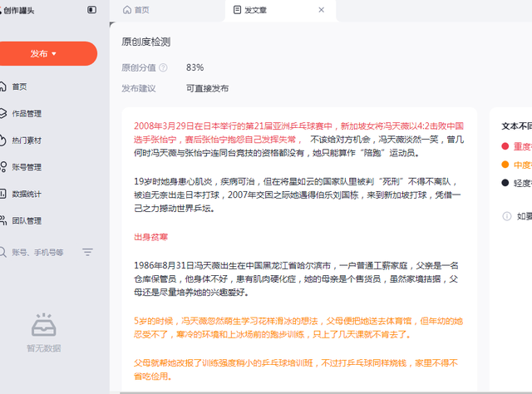The image size is (532, 394).
Task: Click the 账号管理 account icon
Action: click(3, 166)
